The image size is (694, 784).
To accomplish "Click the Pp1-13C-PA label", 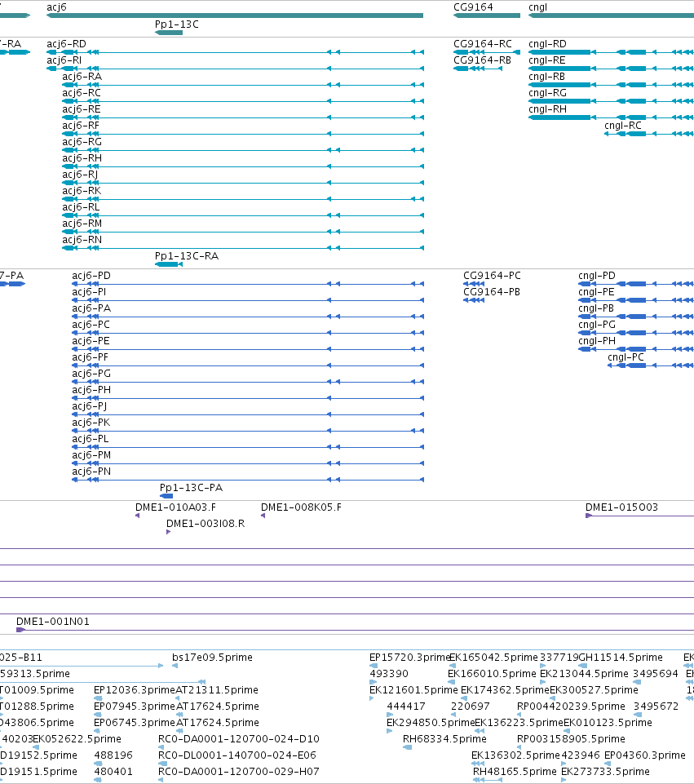I will click(x=191, y=488).
